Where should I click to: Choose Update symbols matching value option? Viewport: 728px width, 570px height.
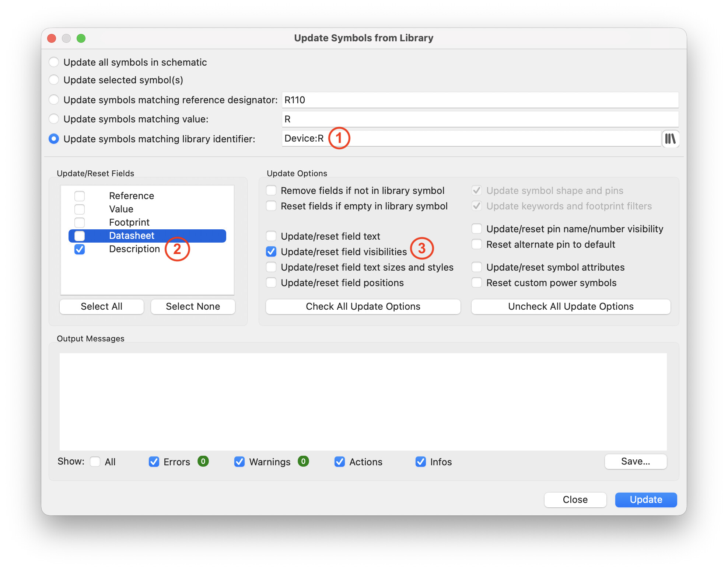point(54,119)
